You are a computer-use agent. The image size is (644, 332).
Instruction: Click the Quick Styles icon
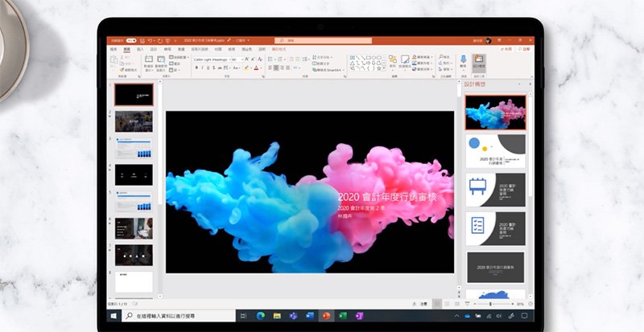404,62
